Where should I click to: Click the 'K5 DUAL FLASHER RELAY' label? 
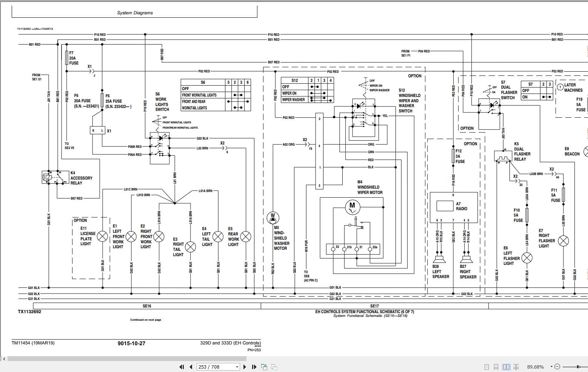pos(522,152)
